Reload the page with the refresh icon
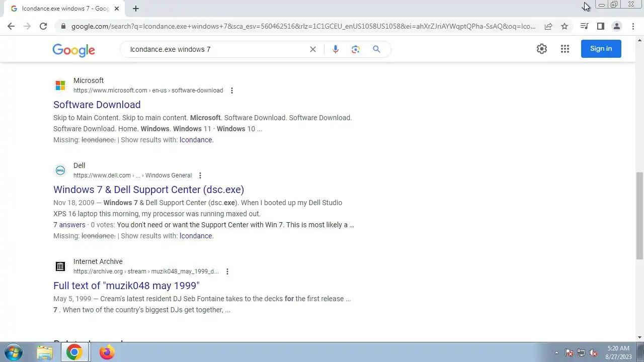Screen dimensions: 644x362 coord(43,26)
